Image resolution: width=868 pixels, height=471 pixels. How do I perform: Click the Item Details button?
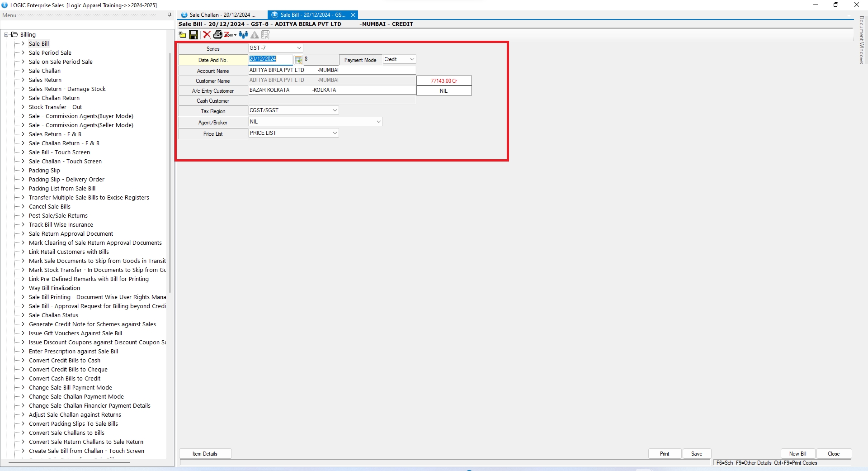click(205, 454)
